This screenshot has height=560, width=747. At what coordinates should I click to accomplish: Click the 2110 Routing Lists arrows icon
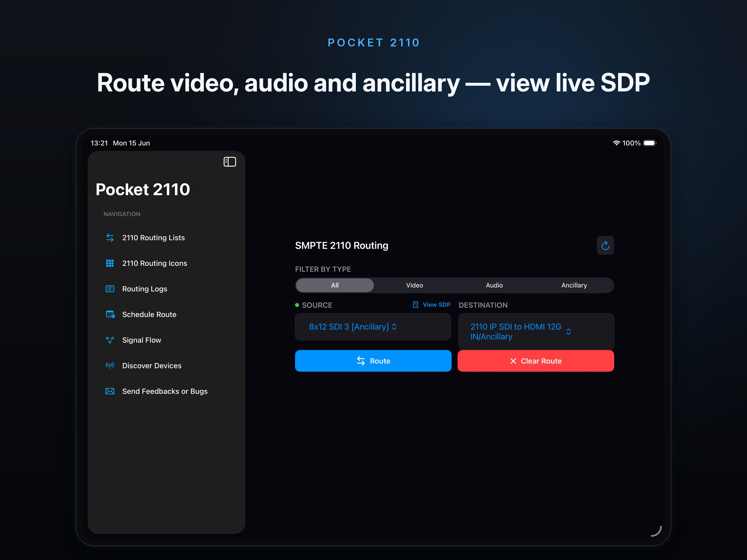(110, 238)
